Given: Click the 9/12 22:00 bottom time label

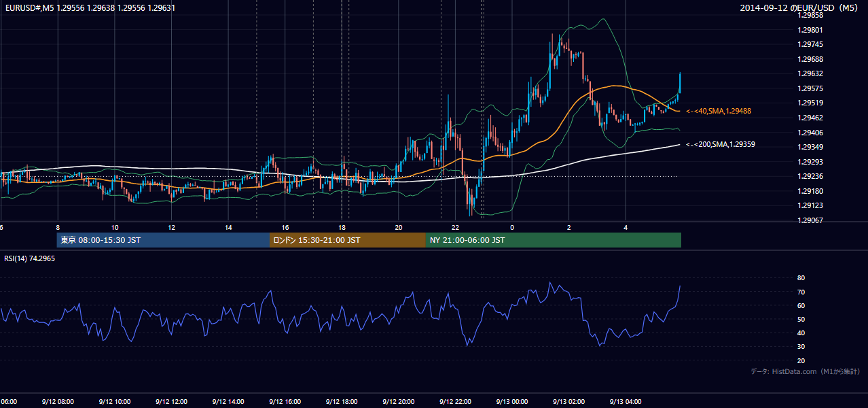Looking at the screenshot, I should pos(455,402).
